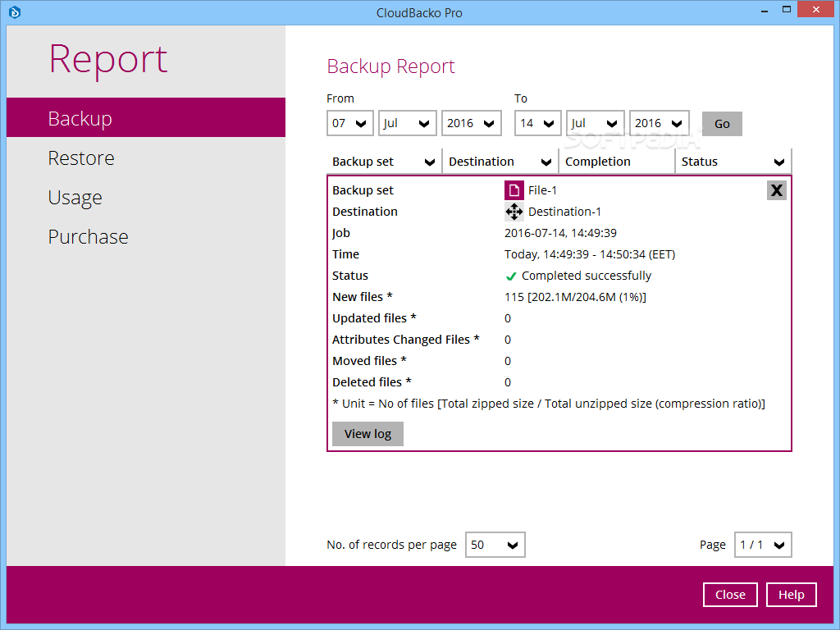The image size is (840, 630).
Task: Open the From year dropdown showing 2016
Action: (x=471, y=123)
